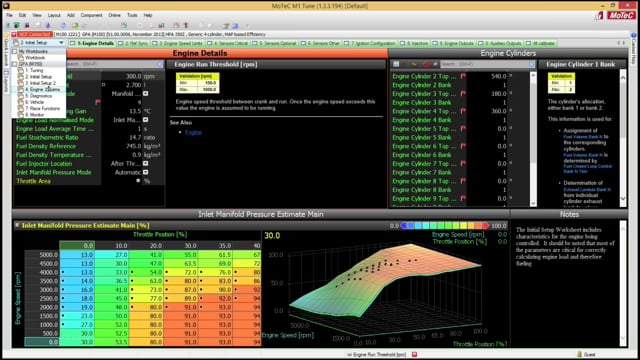
Task: Open the Component menu
Action: click(91, 15)
